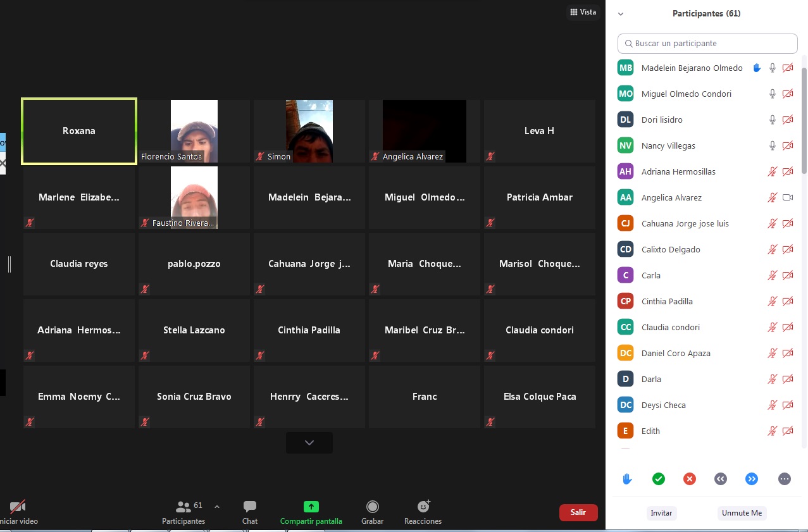Click the green Yes checkmark reaction
Screen dimensions: 808x532
(x=659, y=479)
